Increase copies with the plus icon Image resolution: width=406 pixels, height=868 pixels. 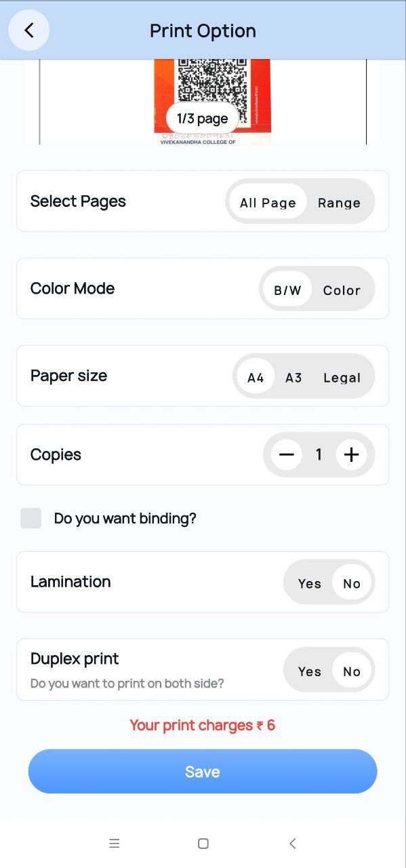351,454
